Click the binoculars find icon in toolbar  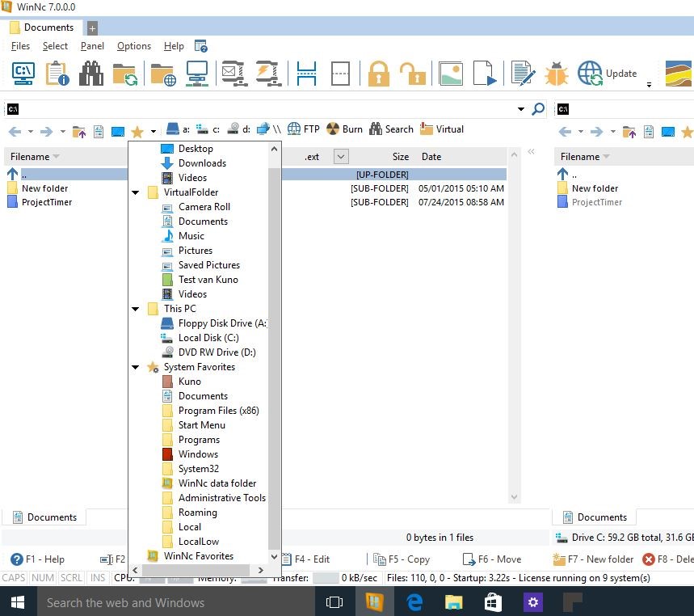(91, 74)
